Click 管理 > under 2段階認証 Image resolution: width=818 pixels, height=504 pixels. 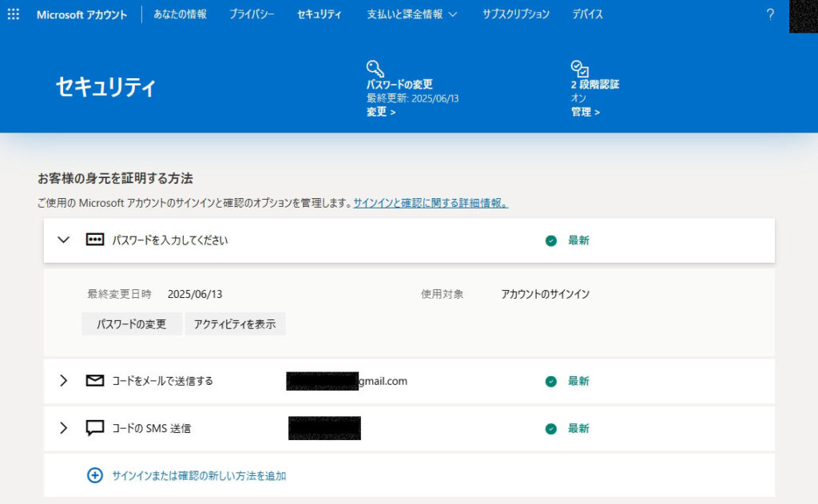click(x=586, y=112)
